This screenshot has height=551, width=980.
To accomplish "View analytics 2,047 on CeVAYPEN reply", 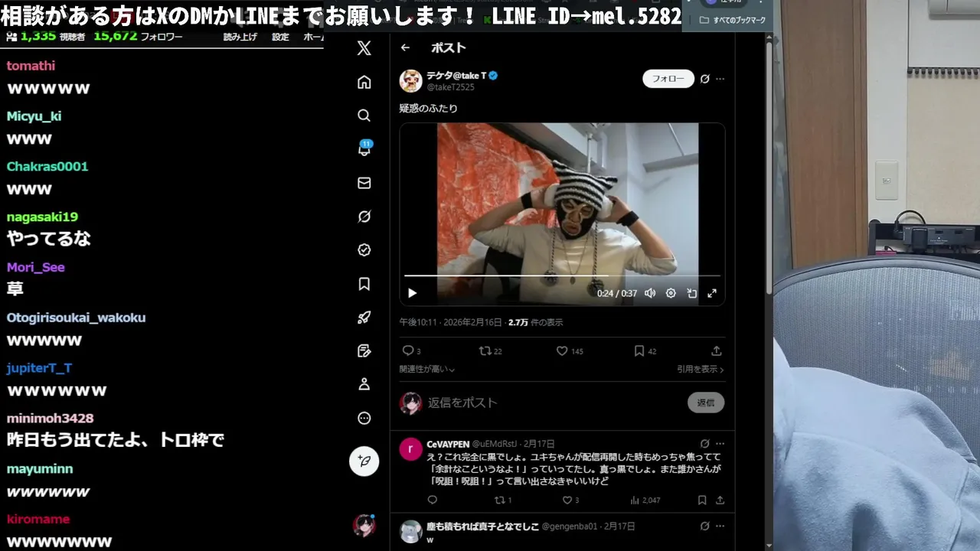I will (645, 500).
